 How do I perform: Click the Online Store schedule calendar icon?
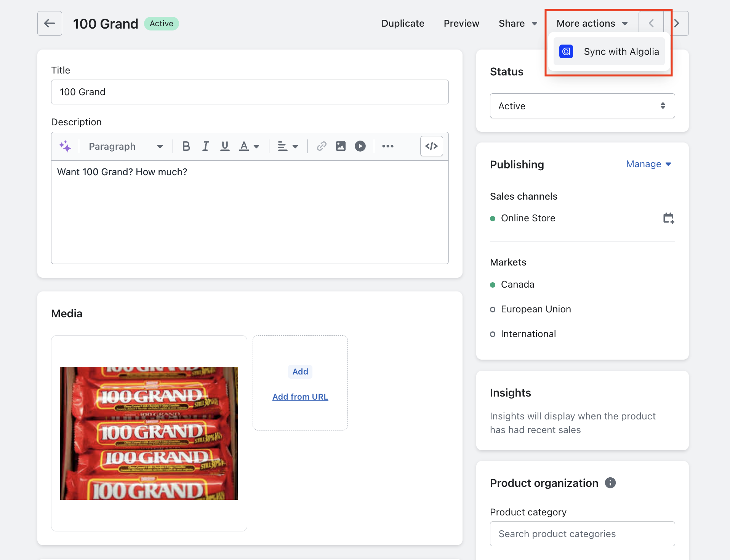[x=668, y=218]
